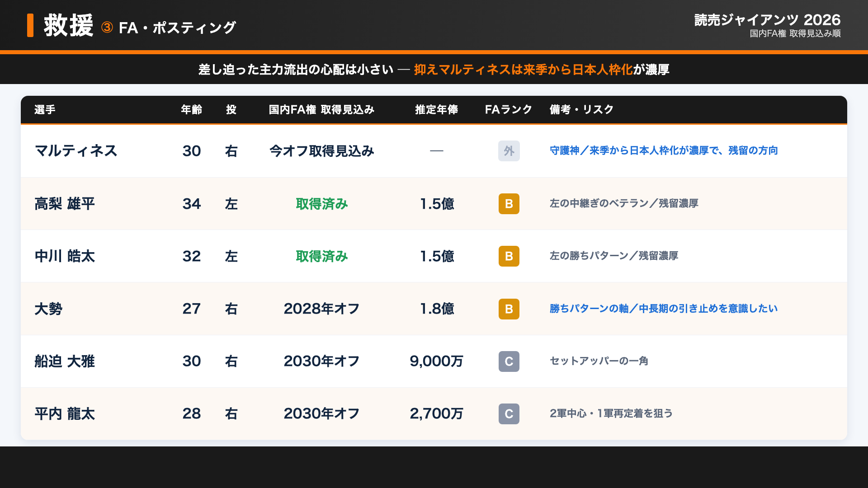
Task: Click the 2,700万 salary for 平内 龍太
Action: coord(436,414)
